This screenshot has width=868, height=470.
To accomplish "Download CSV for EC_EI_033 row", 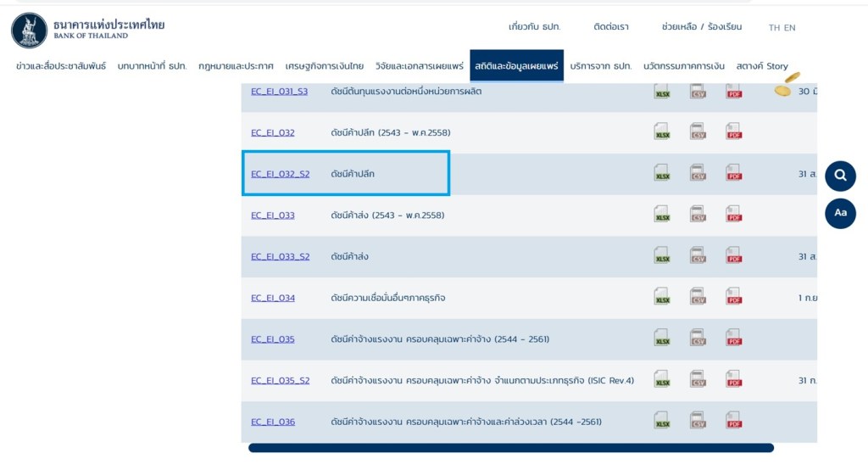I will click(x=698, y=215).
